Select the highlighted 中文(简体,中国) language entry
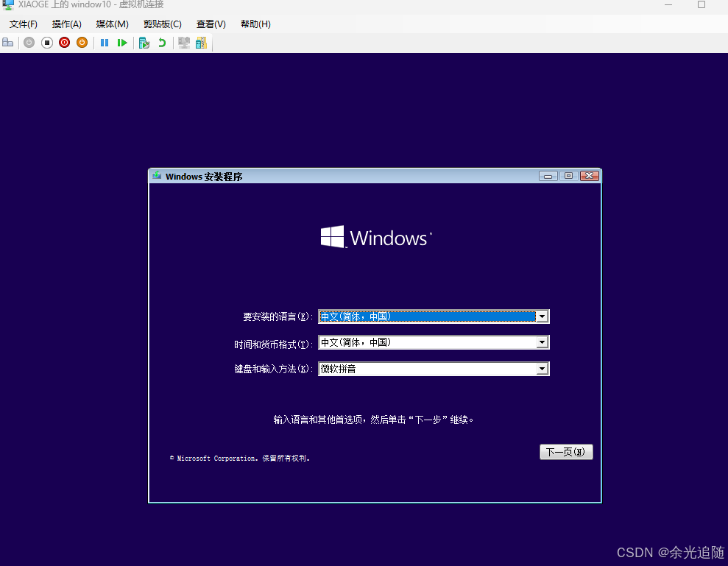Viewport: 728px width, 566px height. (x=427, y=316)
